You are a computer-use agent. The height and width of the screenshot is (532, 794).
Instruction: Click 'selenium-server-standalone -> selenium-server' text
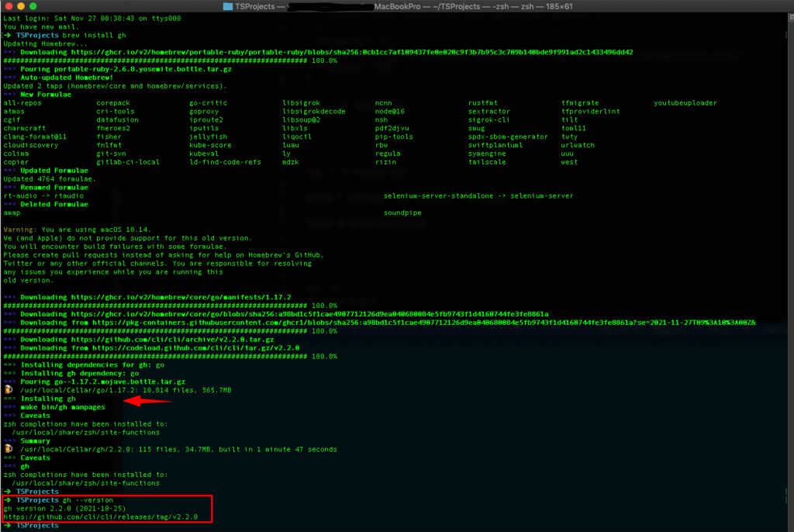(x=478, y=195)
